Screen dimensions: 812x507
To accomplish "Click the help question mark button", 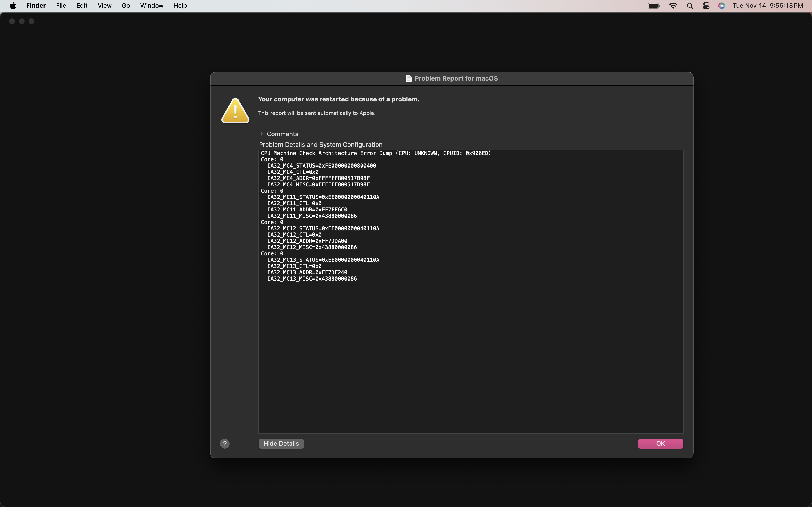I will [225, 444].
